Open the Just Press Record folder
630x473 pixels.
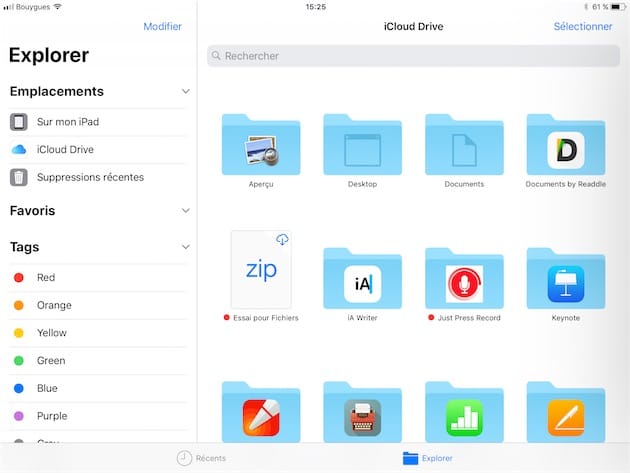pos(464,279)
